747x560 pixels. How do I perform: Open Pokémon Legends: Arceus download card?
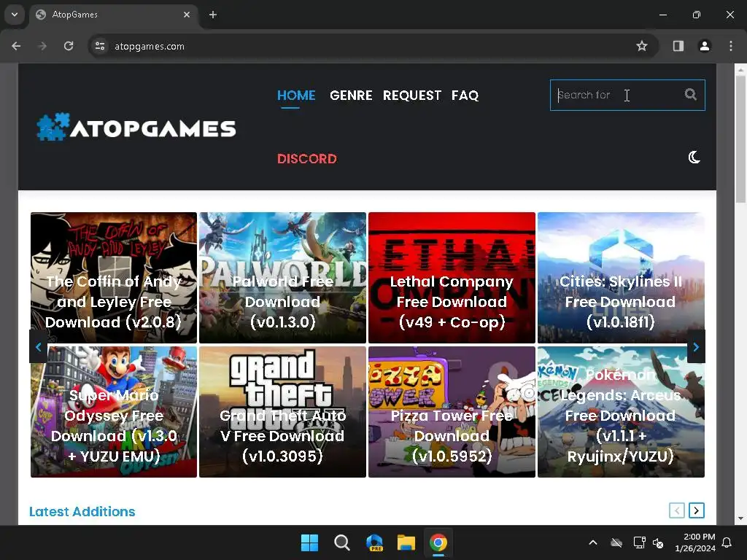tap(621, 412)
